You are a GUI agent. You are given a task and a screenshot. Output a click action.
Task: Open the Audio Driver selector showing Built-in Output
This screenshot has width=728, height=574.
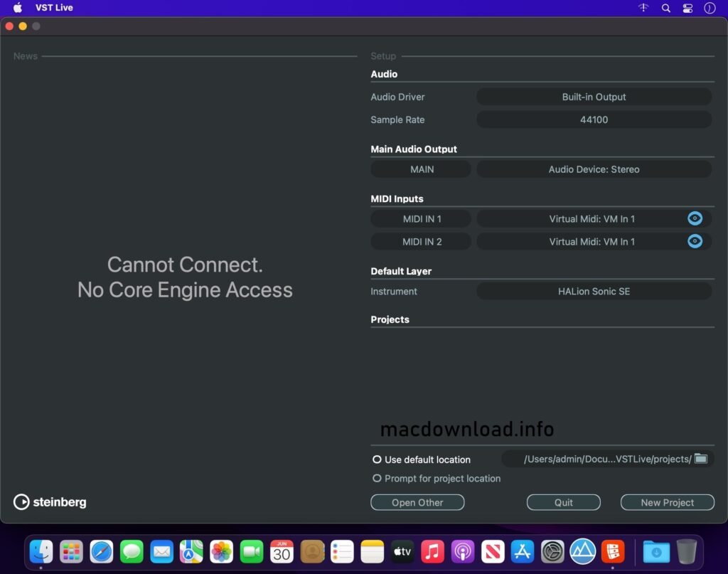(x=594, y=97)
